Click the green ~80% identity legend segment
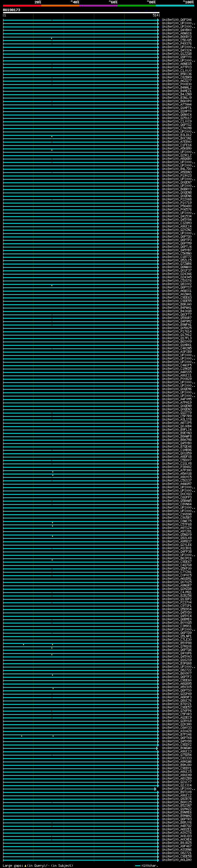Viewport: 197px width, 868px height. pyautogui.click(x=137, y=6)
